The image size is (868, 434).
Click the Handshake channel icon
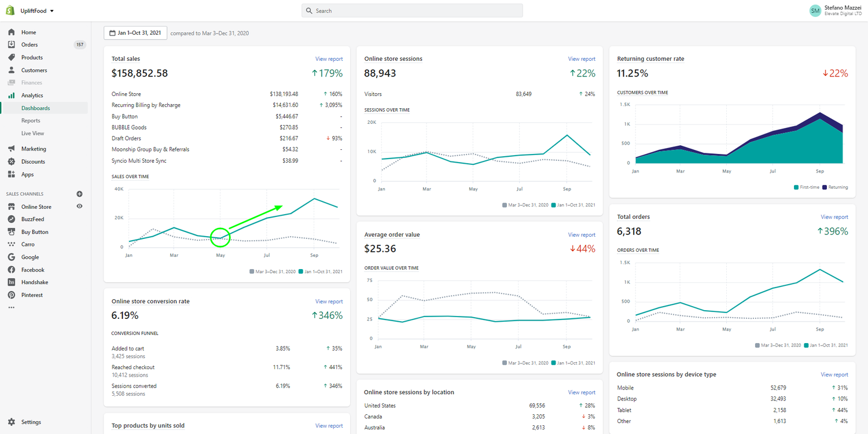(x=11, y=282)
